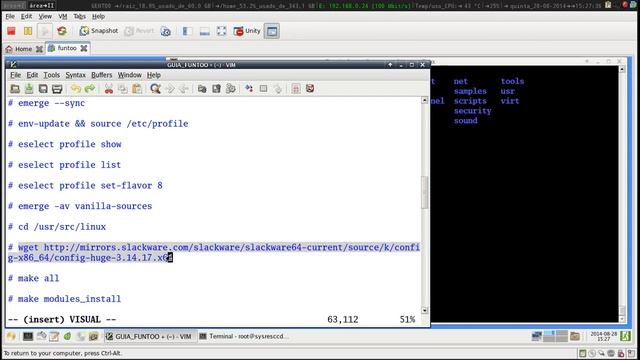Click the Find and replace magnifier icon
640x360 pixels.
coord(155,89)
